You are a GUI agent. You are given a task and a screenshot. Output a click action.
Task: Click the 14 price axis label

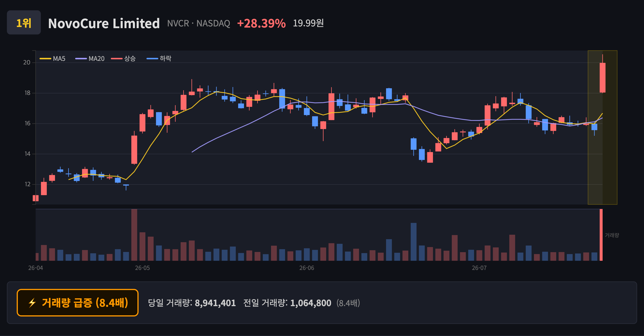[x=27, y=154]
